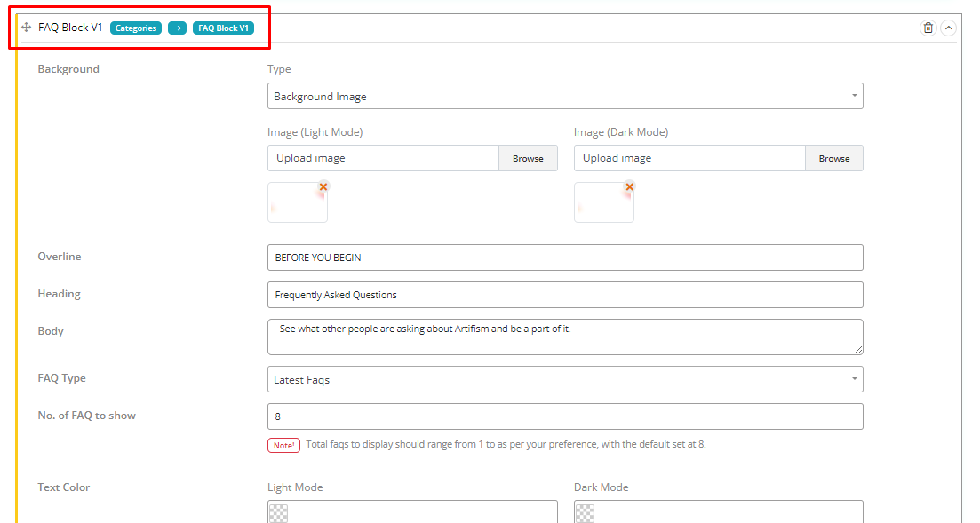Select the Light Mode image thumbnail
The image size is (980, 523).
coord(297,203)
